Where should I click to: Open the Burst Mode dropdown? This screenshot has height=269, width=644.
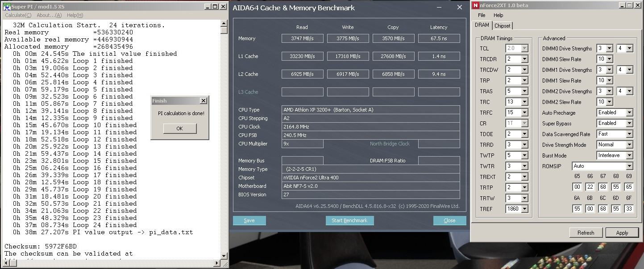point(629,155)
